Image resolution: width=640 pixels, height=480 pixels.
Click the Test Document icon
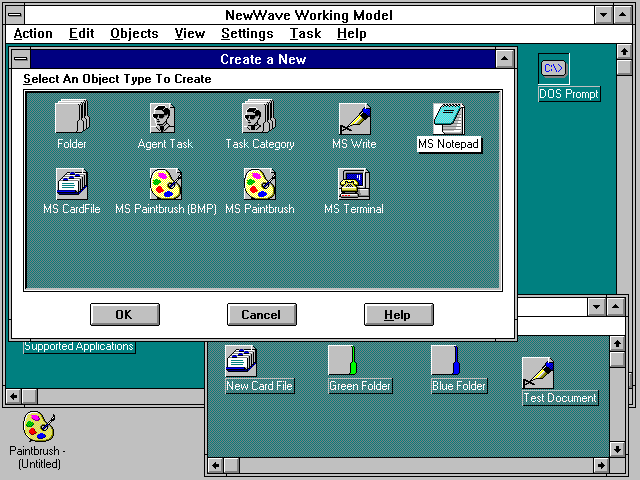[537, 373]
